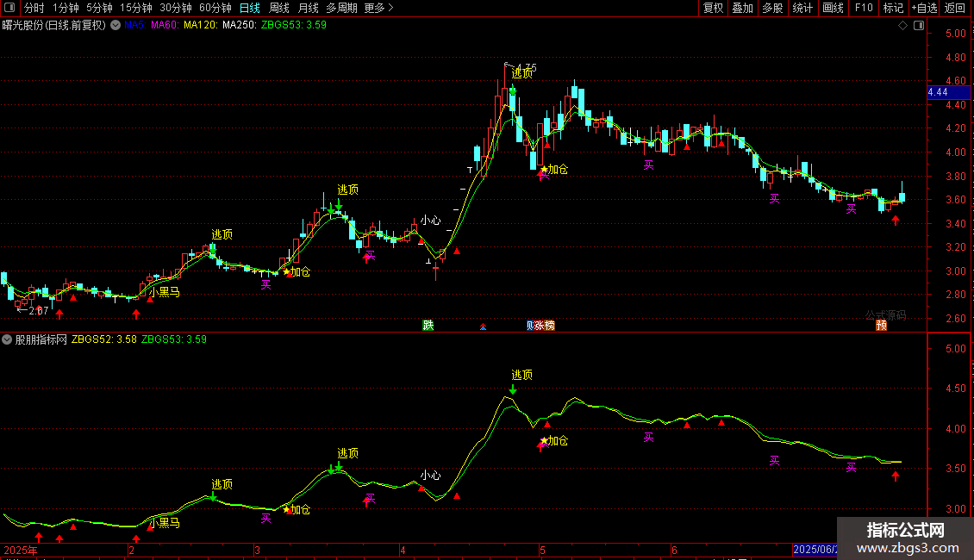The height and width of the screenshot is (560, 974).
Task: Click the diamond icon above the chart
Action: point(902,26)
